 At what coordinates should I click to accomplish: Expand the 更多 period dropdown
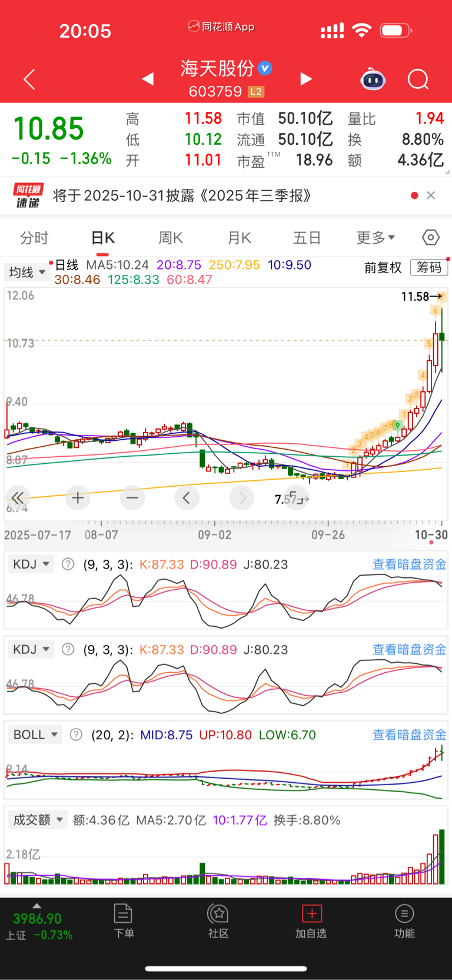tap(375, 238)
